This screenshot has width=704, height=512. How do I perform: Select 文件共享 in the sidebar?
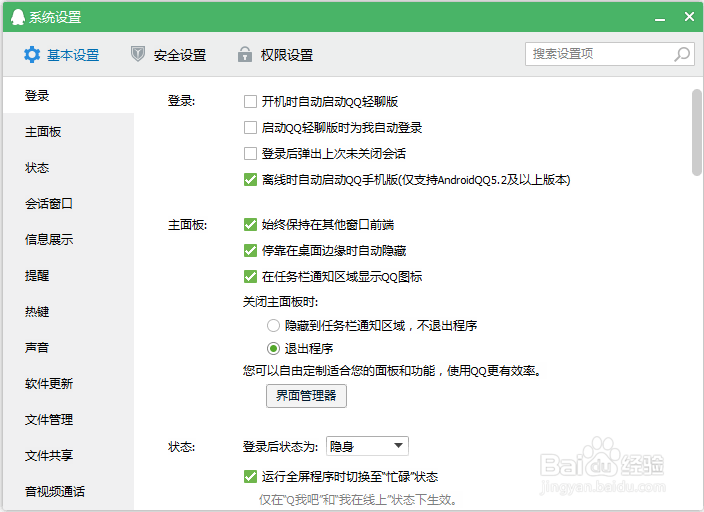(x=68, y=455)
